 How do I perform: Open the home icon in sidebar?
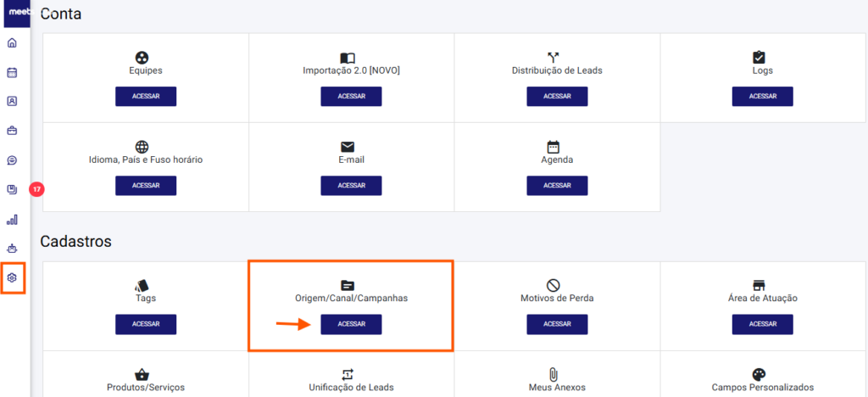(x=12, y=43)
